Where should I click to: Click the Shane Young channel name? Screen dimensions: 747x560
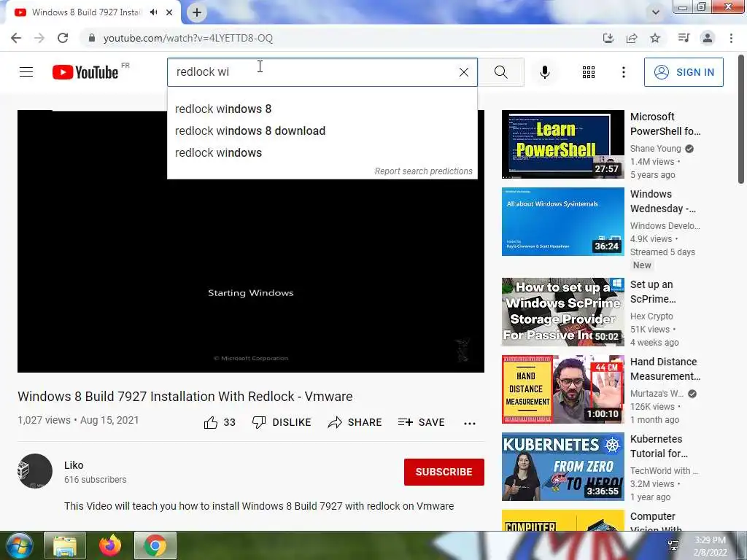tap(656, 149)
